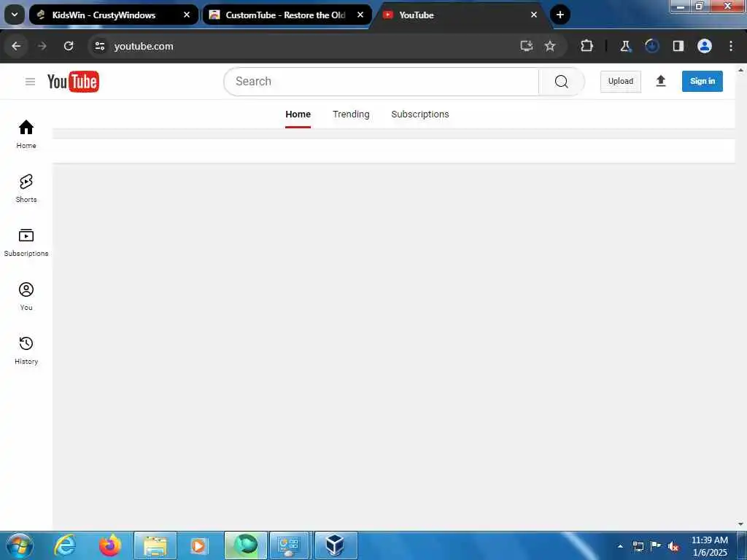Open the Action Center flag icon
The image size is (747, 560).
pos(656,546)
